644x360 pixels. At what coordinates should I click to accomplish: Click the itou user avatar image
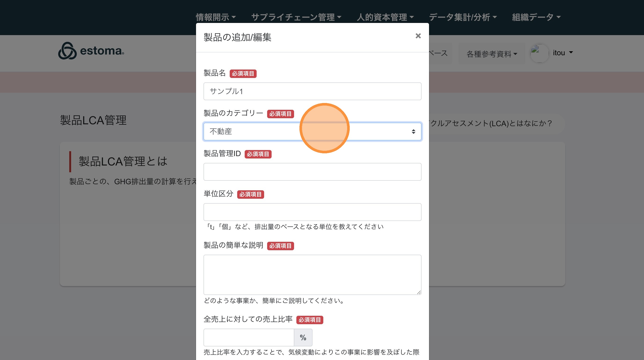coord(539,53)
